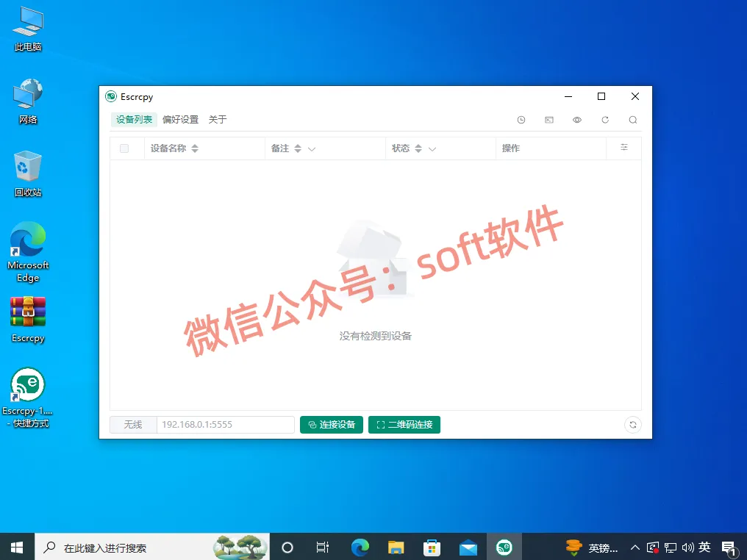Screen dimensions: 747x560
Task: Open File Explorer from the taskbar
Action: 396,548
